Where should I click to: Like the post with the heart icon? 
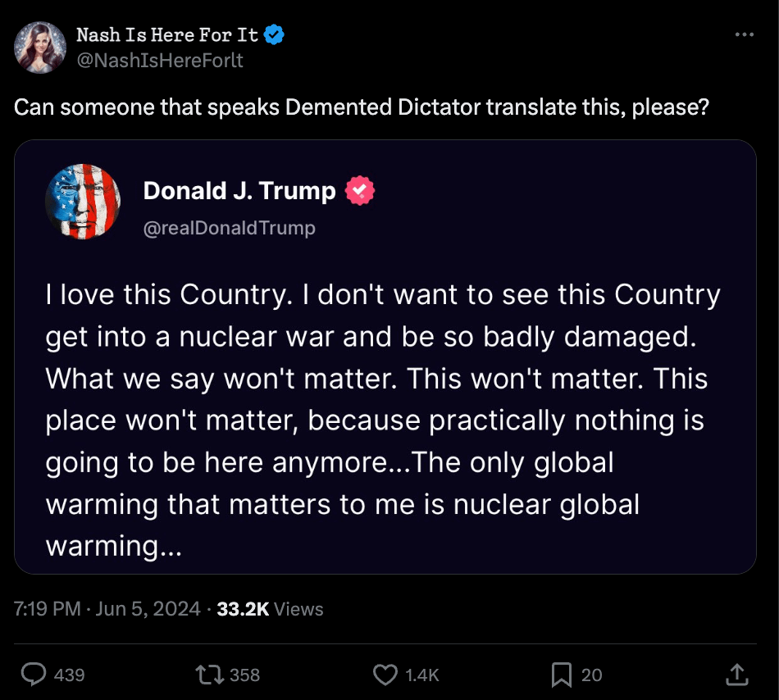click(385, 675)
